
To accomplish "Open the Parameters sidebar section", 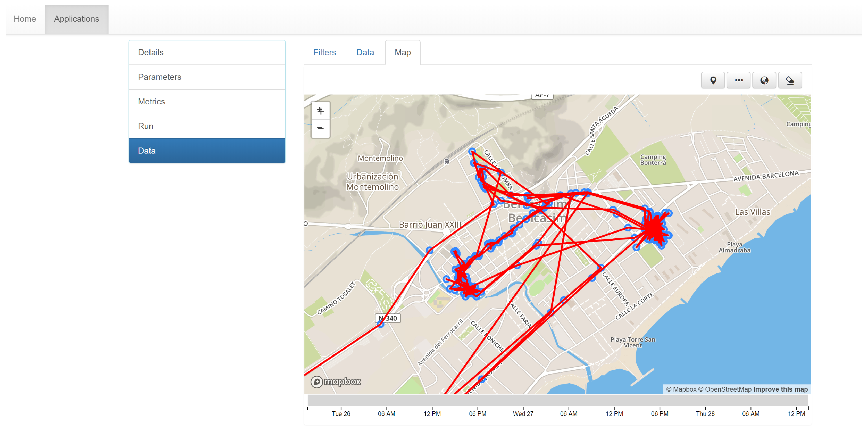I will pos(207,77).
